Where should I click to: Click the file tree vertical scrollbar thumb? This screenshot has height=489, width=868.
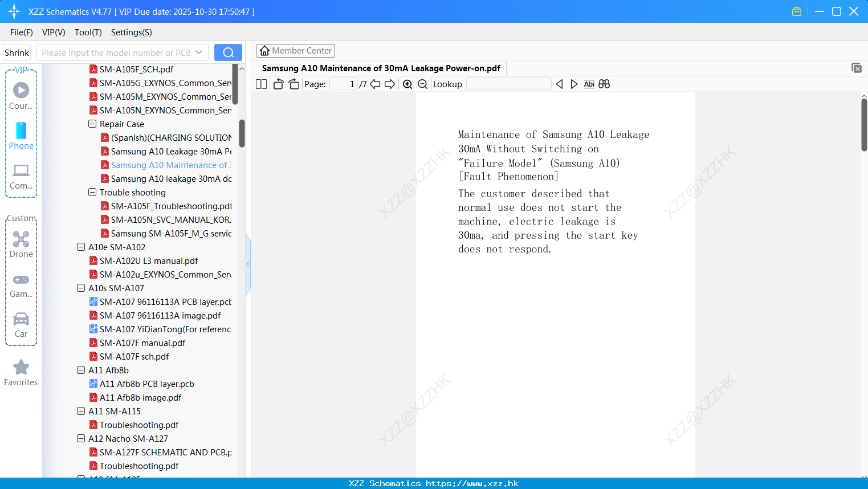tap(242, 133)
